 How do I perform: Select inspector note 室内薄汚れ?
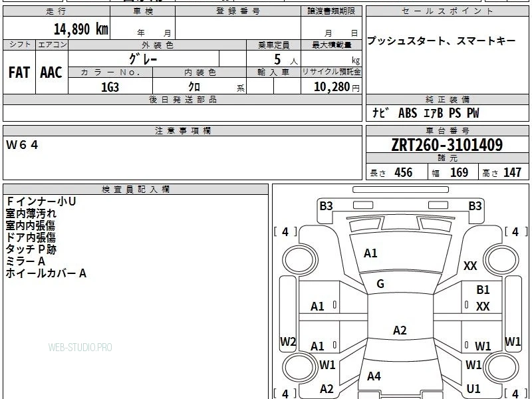pyautogui.click(x=31, y=213)
